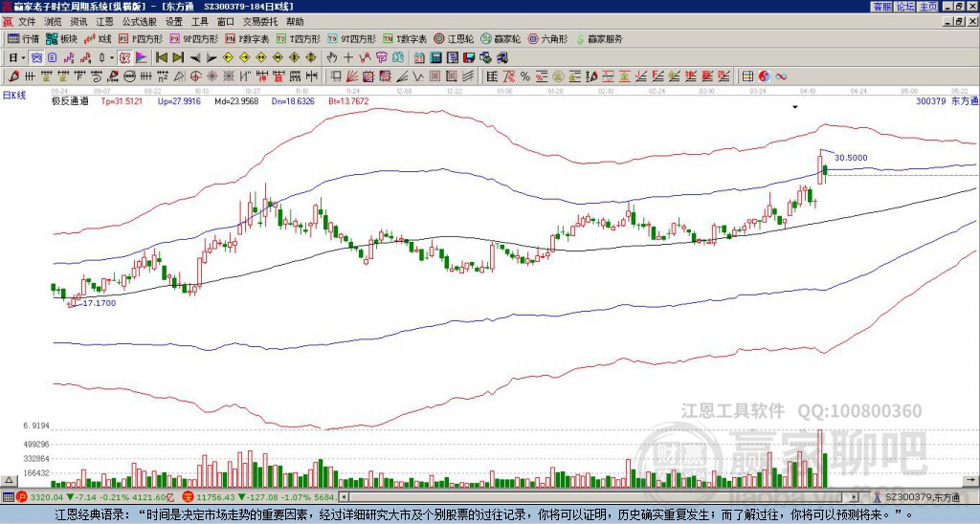Screen dimensions: 980x524
Task: Click the volume panel up triangle button
Action: coord(9,480)
